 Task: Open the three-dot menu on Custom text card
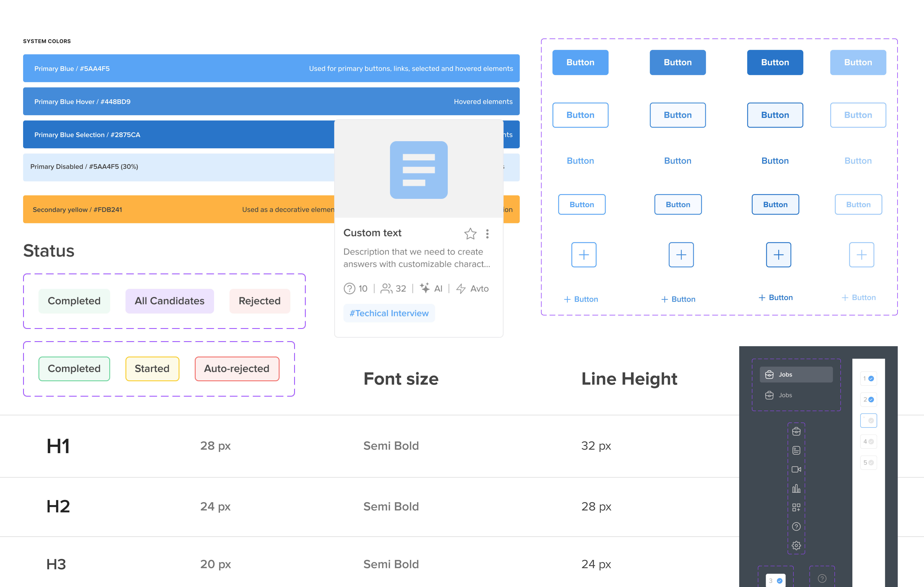tap(487, 233)
